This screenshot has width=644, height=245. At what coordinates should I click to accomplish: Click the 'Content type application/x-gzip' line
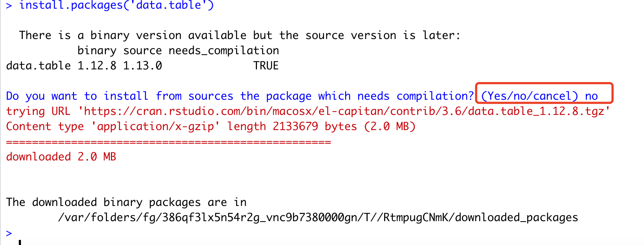coord(211,126)
